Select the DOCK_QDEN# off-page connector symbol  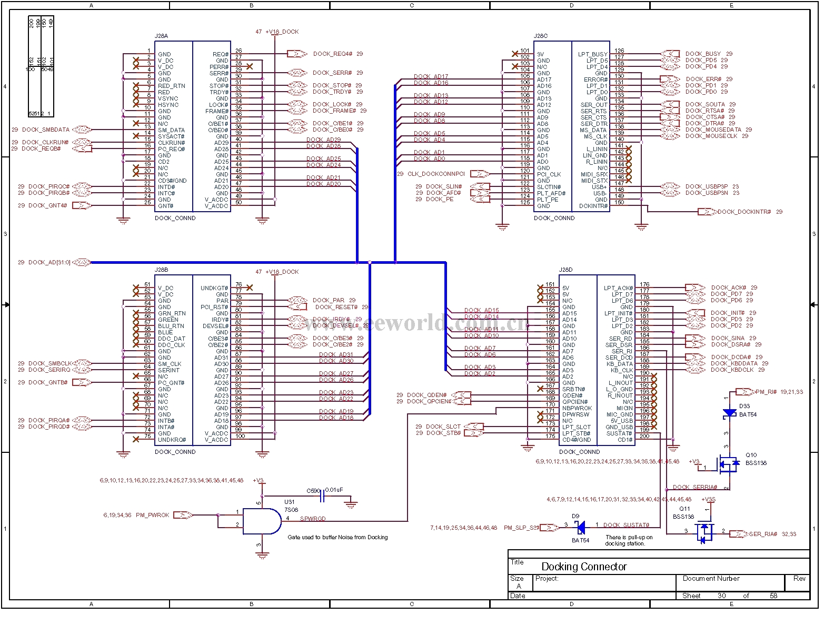point(461,395)
